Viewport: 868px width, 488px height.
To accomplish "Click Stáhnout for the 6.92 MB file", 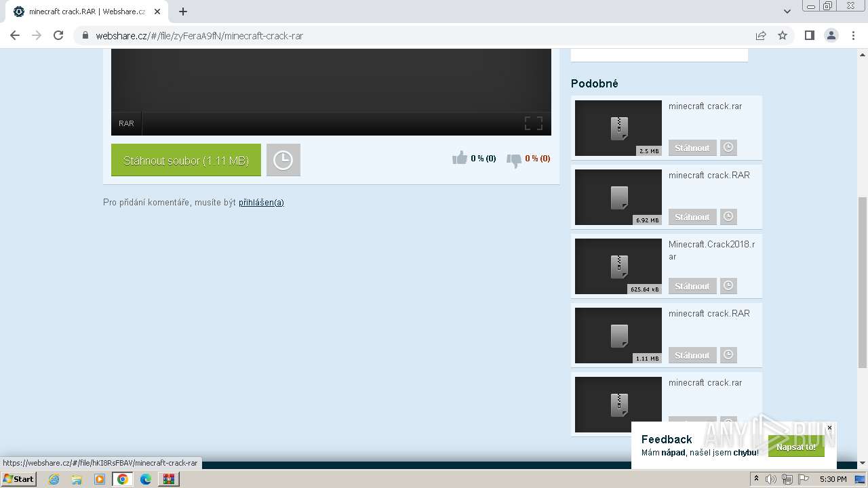I will 692,217.
